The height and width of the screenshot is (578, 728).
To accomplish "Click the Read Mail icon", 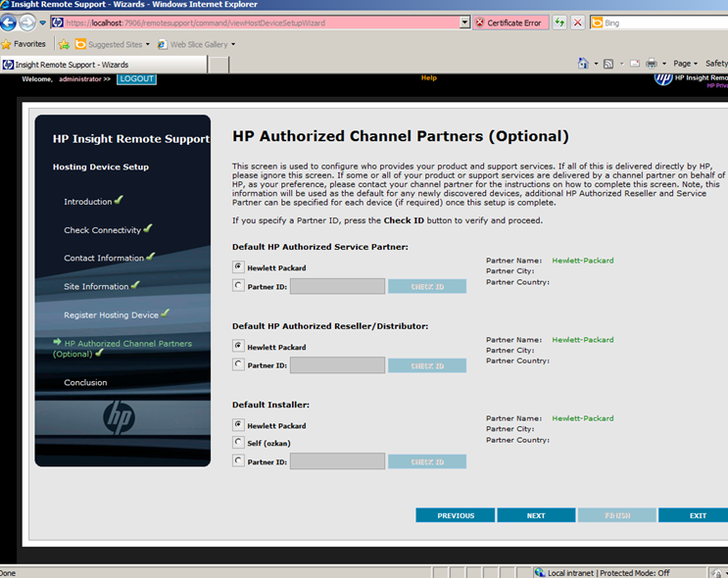I will pyautogui.click(x=635, y=64).
